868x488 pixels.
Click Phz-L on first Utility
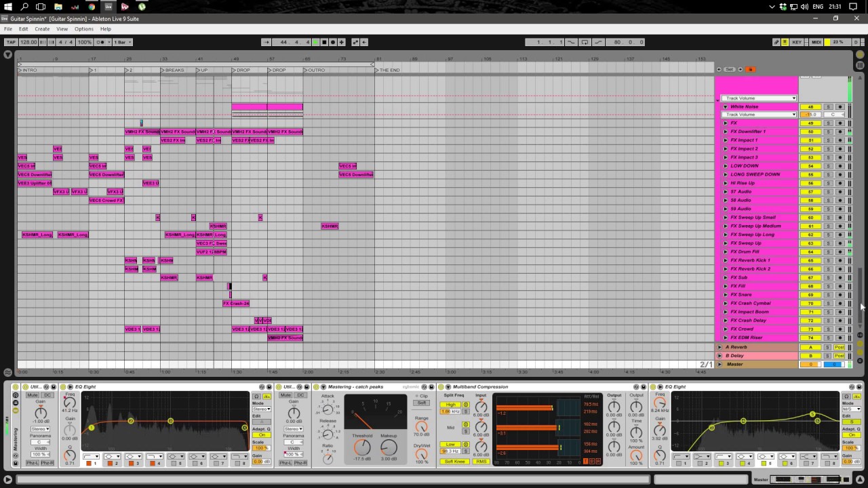[33, 463]
